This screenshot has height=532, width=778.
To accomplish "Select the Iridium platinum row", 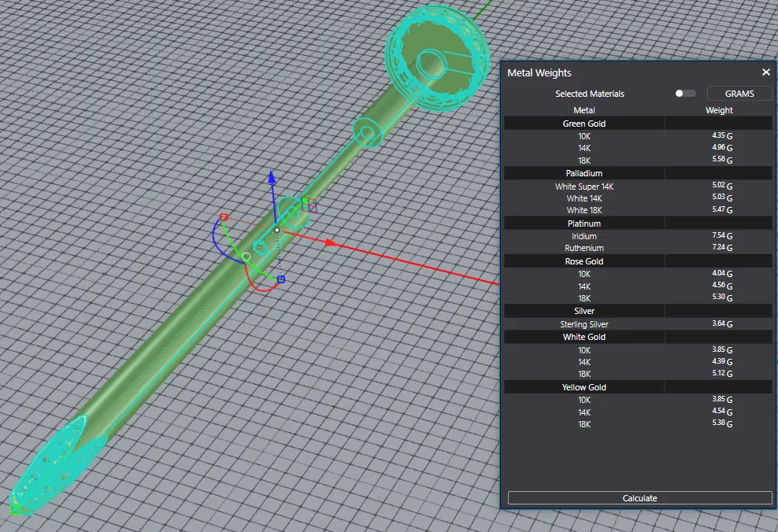I will tap(584, 236).
